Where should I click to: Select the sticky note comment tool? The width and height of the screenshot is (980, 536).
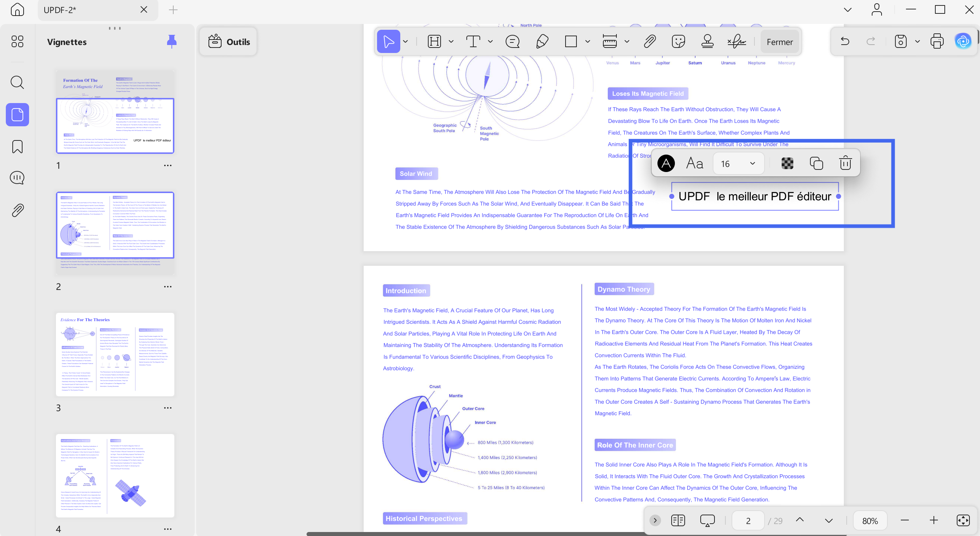(512, 41)
